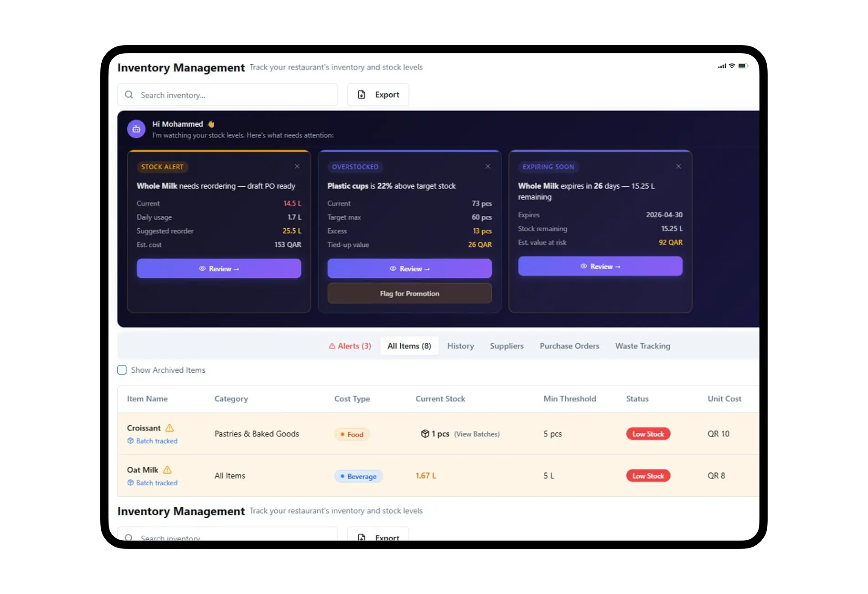868x594 pixels.
Task: Click the Current Stock column header
Action: (440, 399)
